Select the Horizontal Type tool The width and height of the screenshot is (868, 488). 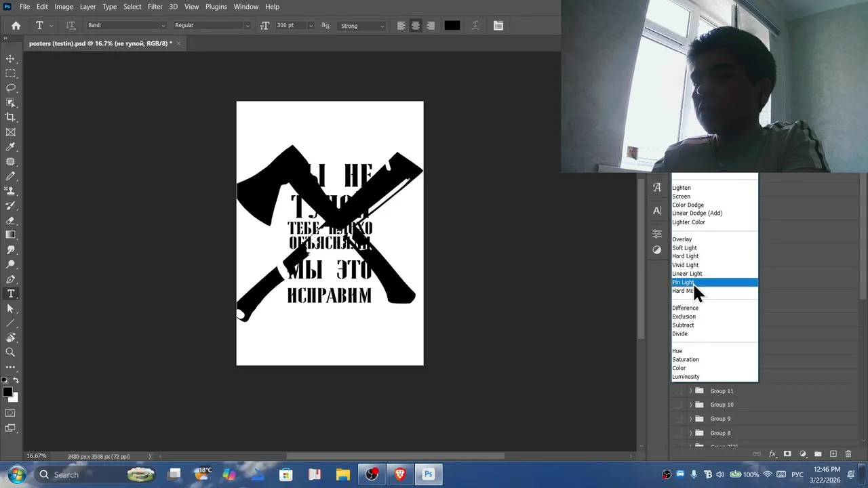coord(10,294)
